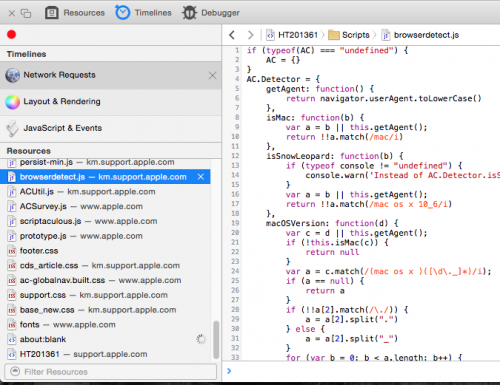Click the loading spinner beside about:blank
This screenshot has height=385, width=500.
point(201,339)
